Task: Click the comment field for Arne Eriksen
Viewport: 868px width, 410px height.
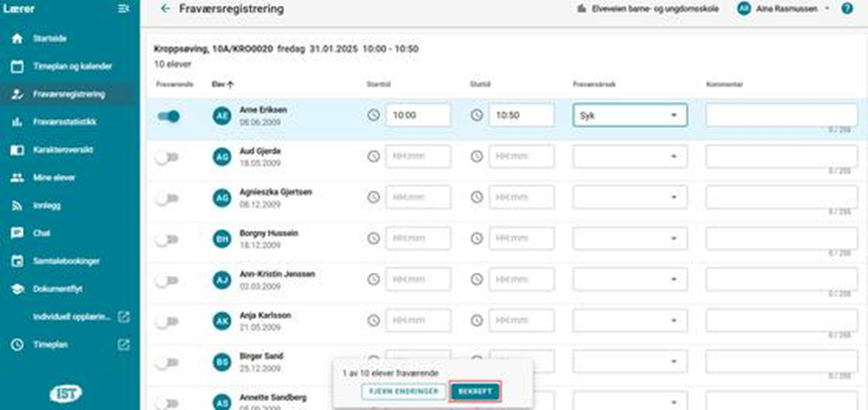Action: (781, 114)
